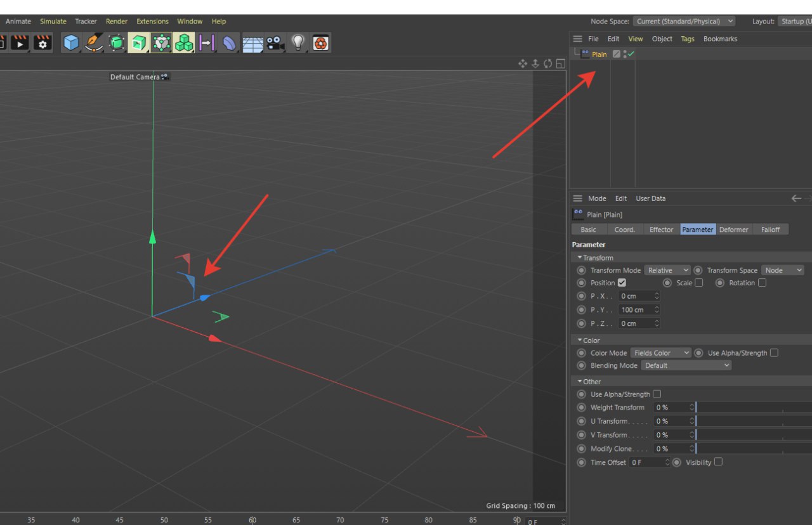
Task: Open the Bookmarks menu
Action: (x=721, y=39)
